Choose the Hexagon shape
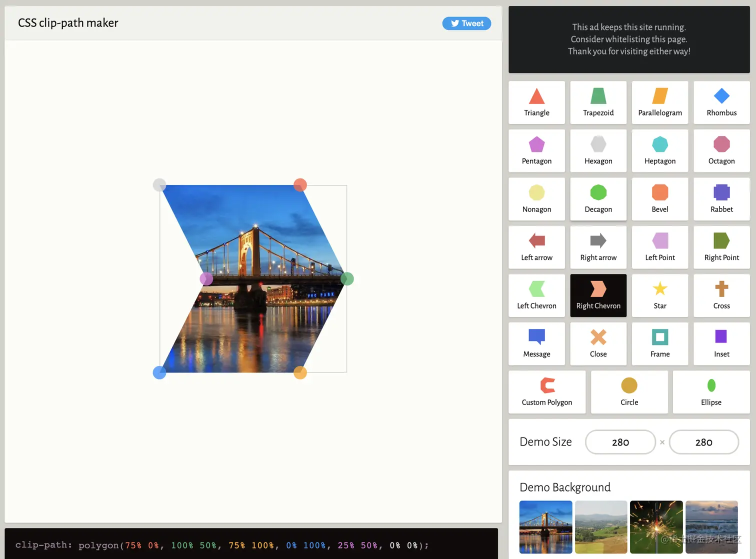Viewport: 756px width, 559px height. (598, 150)
